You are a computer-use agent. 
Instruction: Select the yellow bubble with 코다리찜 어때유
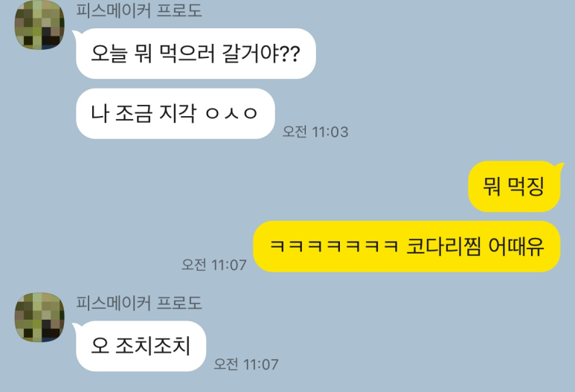tap(407, 246)
